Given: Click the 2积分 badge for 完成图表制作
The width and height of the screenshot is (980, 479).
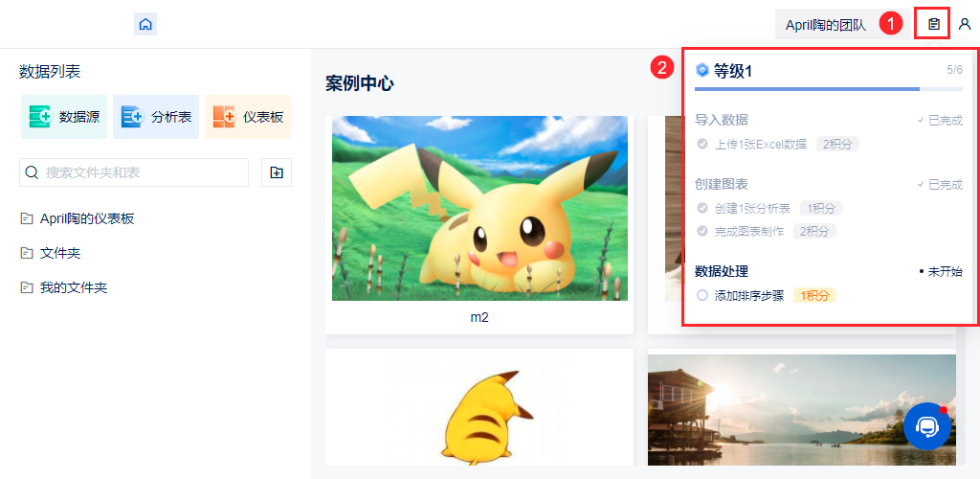Looking at the screenshot, I should [x=815, y=232].
